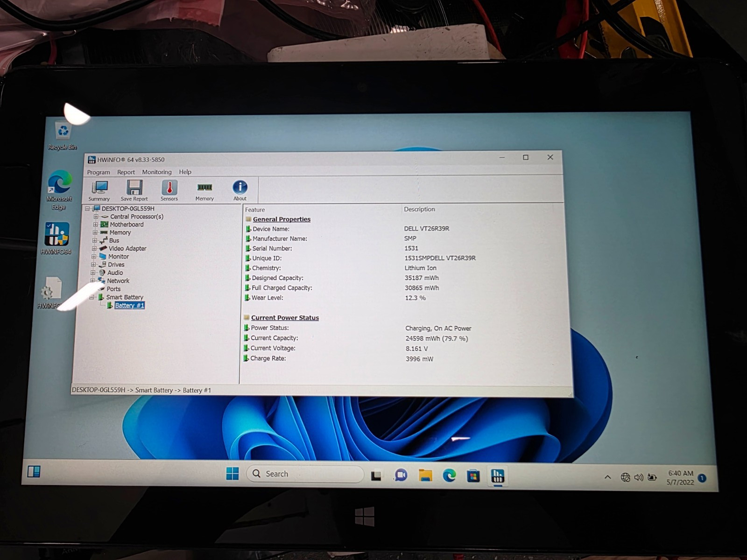
Task: Click the Motherboard tree label
Action: pos(127,224)
